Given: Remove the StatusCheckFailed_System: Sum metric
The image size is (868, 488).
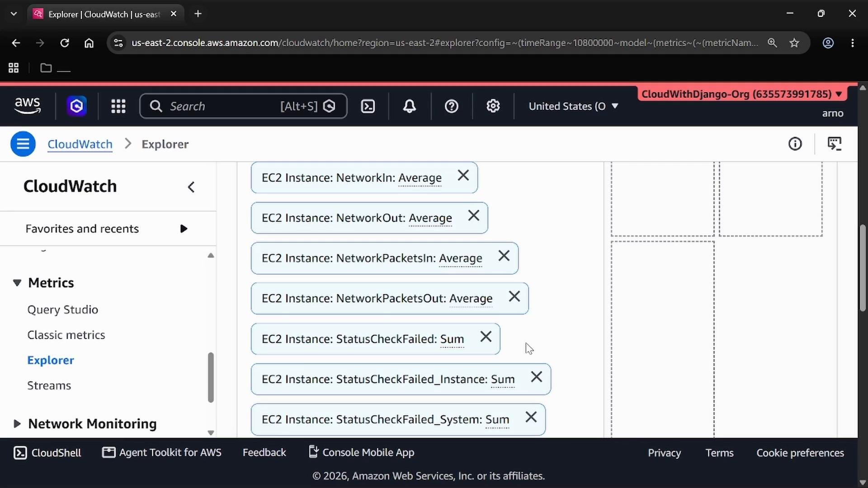Looking at the screenshot, I should [x=531, y=417].
